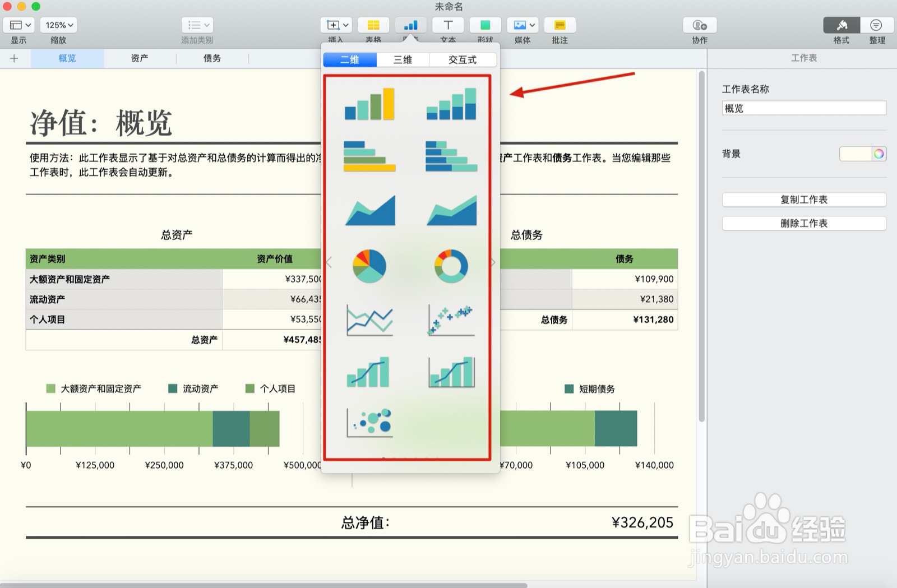
Task: Open the 缩放 zoom level dropdown
Action: coord(58,25)
